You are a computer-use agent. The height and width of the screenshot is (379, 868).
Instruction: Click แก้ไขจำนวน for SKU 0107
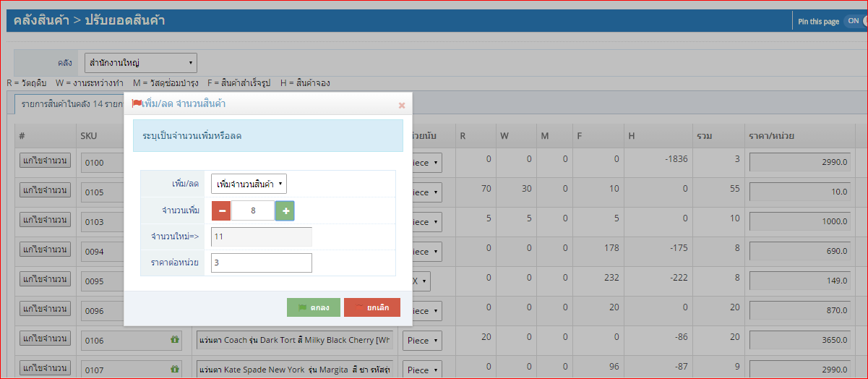(46, 368)
